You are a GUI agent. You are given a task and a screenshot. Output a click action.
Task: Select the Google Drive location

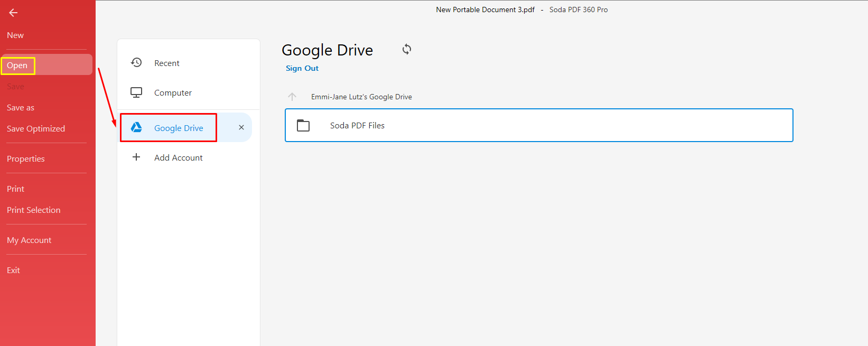[x=179, y=128]
